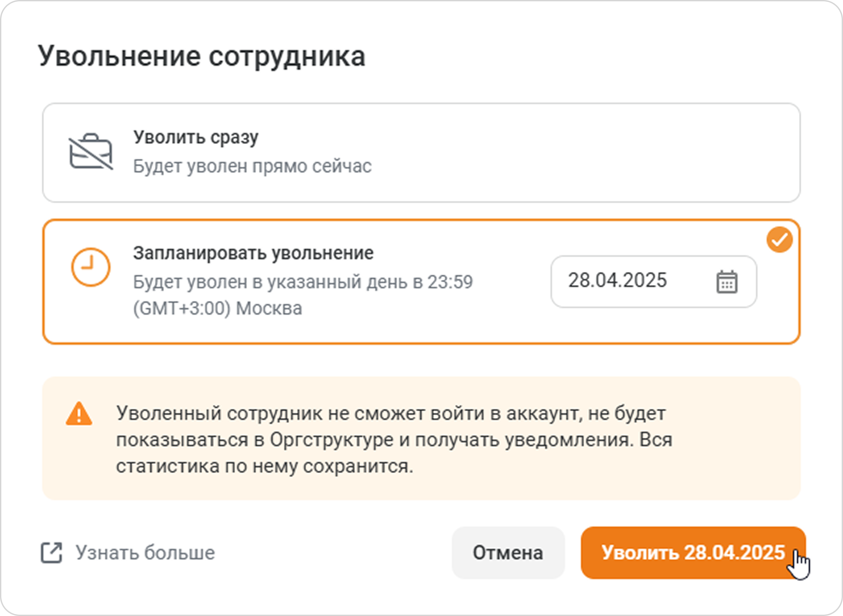The height and width of the screenshot is (616, 843).
Task: Confirm with "Уволить 28.04.2025" button
Action: tap(693, 552)
